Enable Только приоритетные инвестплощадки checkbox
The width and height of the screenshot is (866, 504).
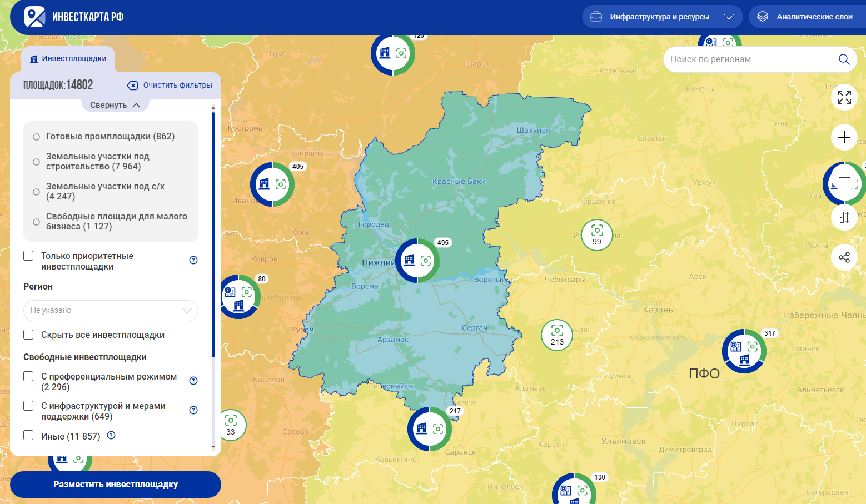point(29,256)
